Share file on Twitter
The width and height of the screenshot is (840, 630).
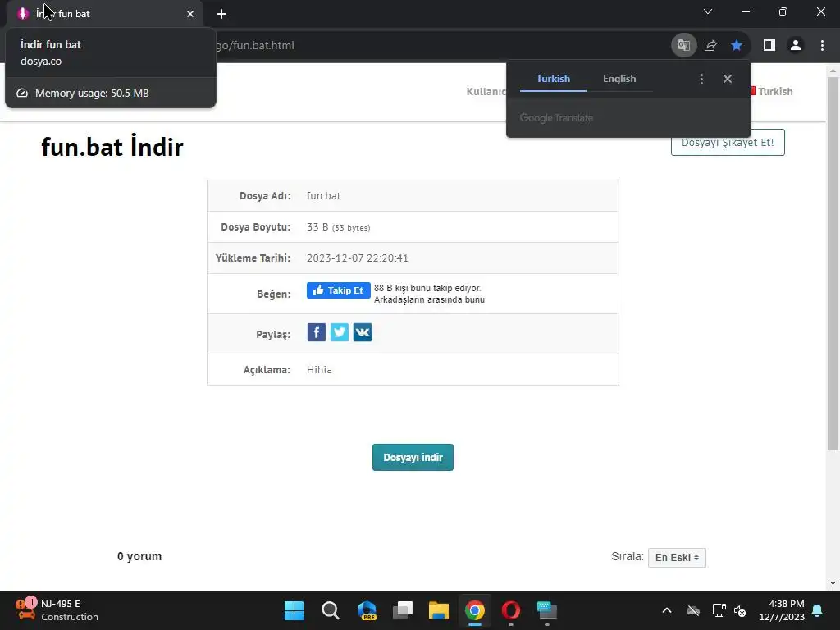(339, 332)
